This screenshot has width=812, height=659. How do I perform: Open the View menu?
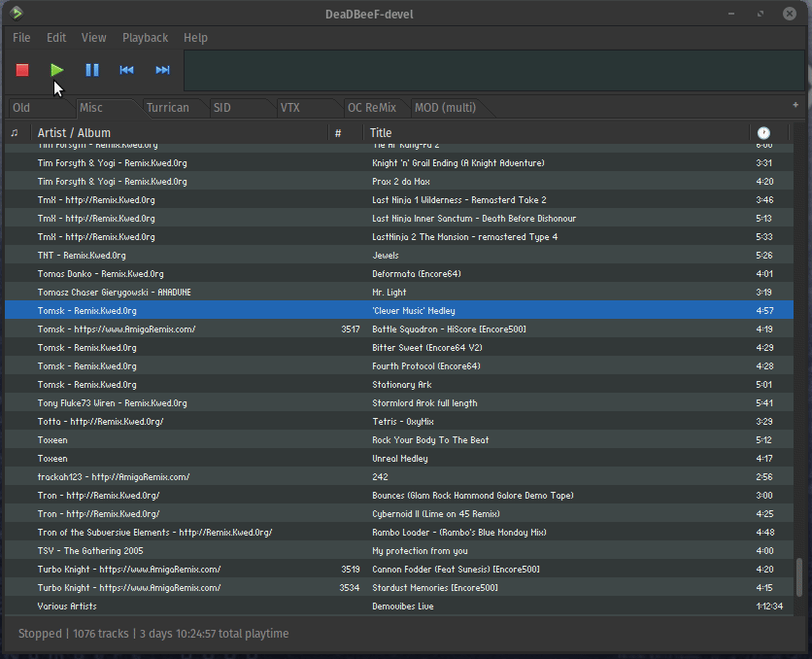coord(94,38)
